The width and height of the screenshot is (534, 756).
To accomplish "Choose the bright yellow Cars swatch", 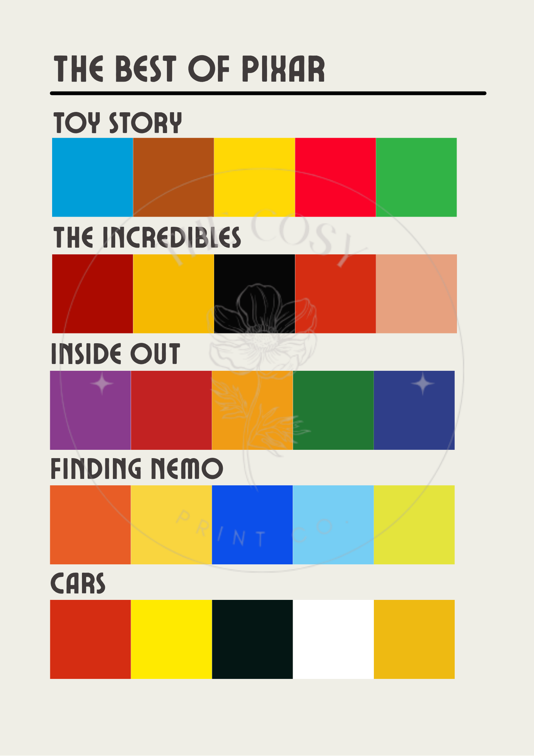I will [x=171, y=639].
